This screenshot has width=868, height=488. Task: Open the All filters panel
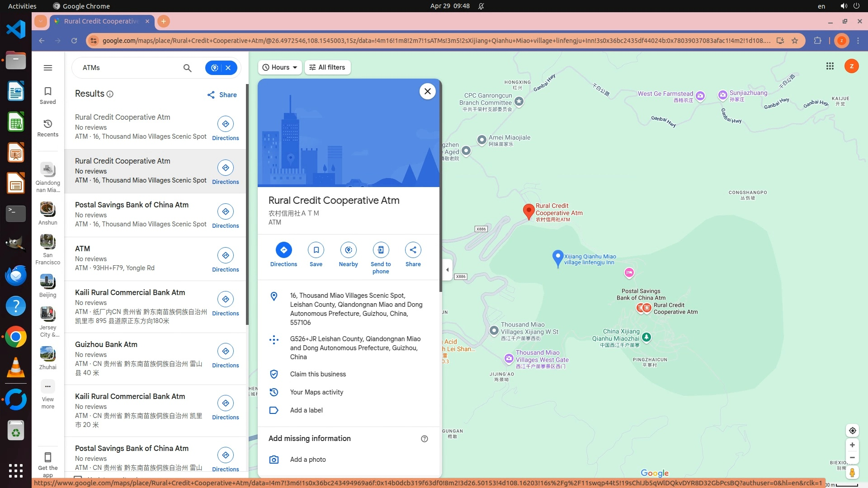pyautogui.click(x=327, y=67)
